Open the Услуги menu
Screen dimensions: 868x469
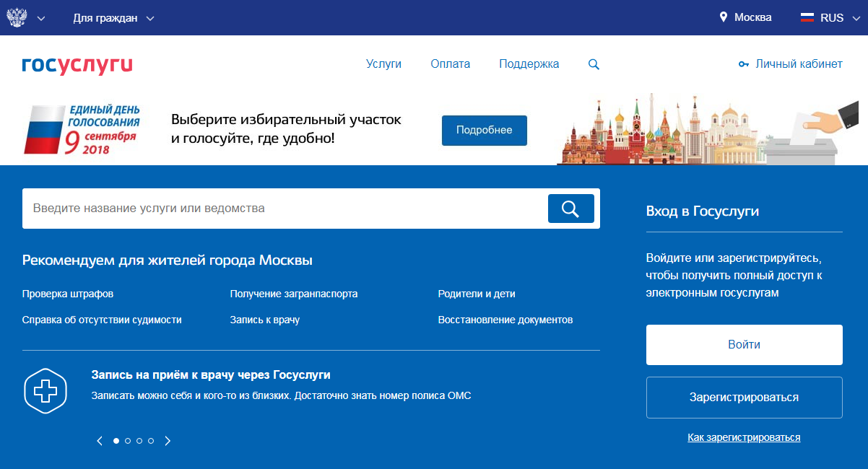pyautogui.click(x=383, y=64)
